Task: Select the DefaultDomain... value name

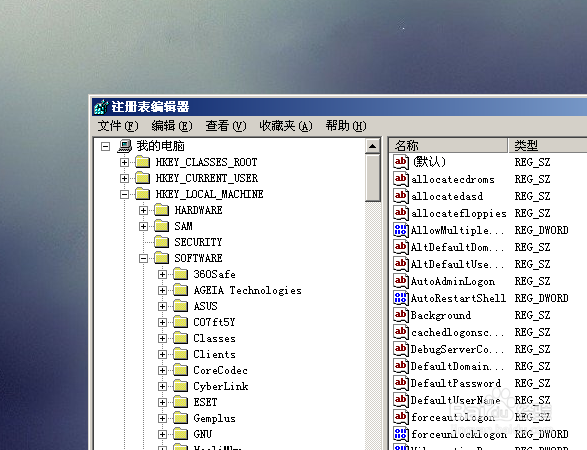Action: (457, 366)
